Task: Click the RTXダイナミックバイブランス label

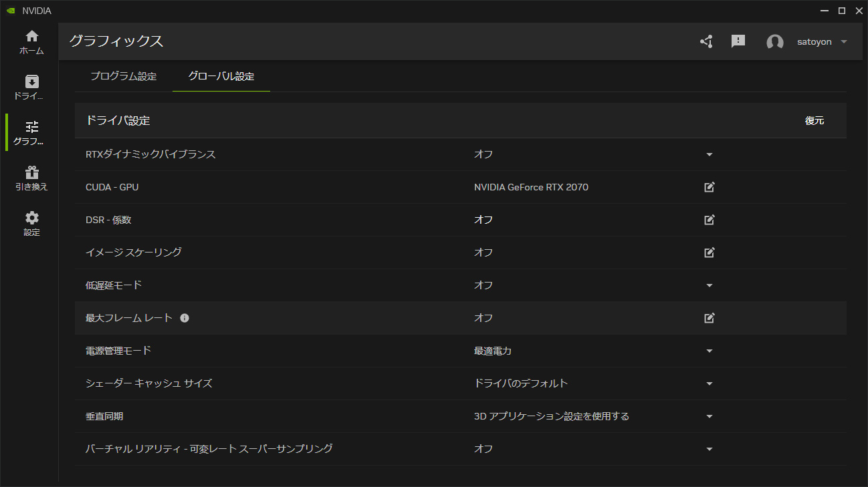Action: pos(151,154)
